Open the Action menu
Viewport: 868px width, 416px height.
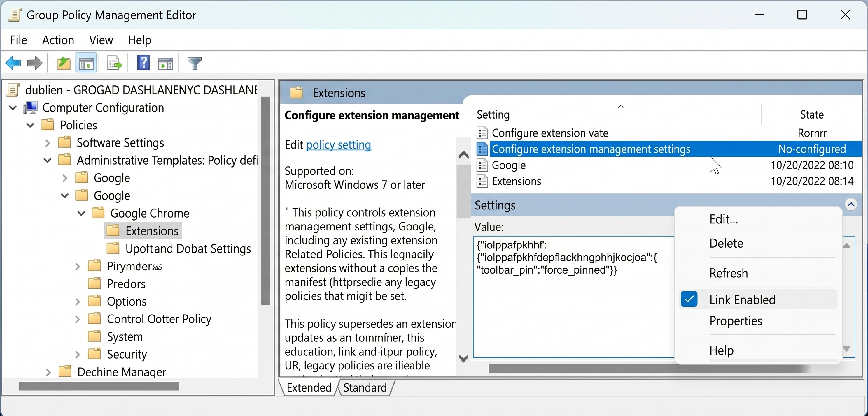pos(58,40)
